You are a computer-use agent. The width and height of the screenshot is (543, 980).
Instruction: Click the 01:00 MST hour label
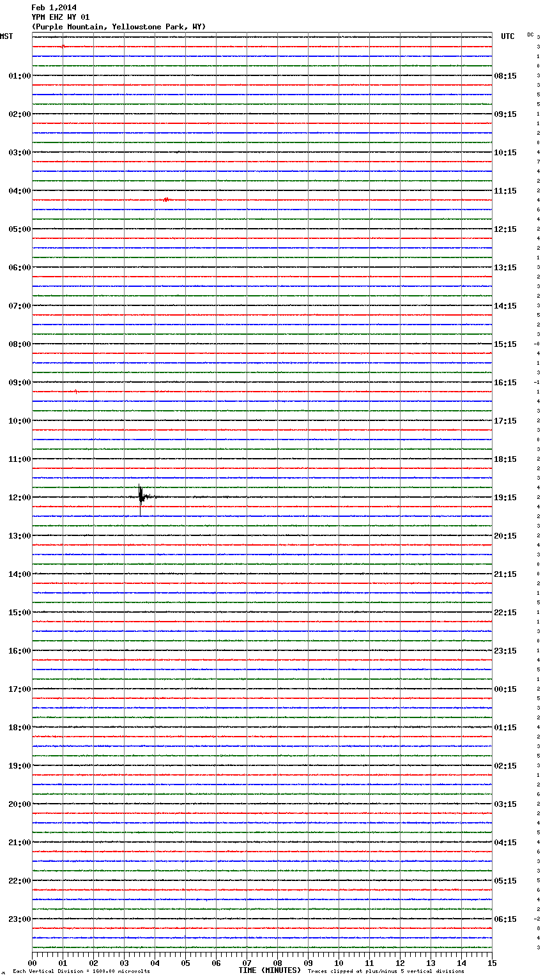pos(19,76)
